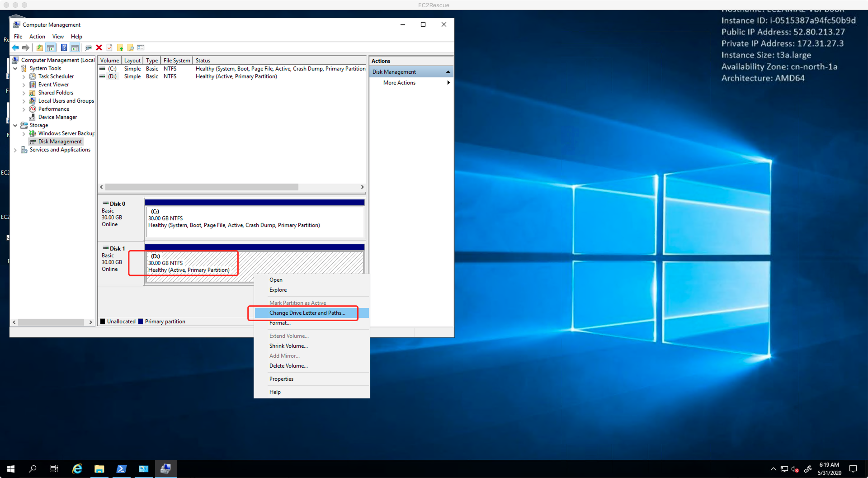Image resolution: width=868 pixels, height=478 pixels.
Task: Click the red X delete toolbar icon
Action: point(99,48)
